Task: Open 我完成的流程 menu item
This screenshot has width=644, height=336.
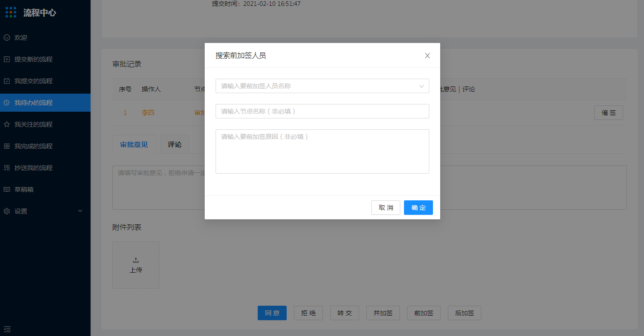Action: click(x=45, y=146)
